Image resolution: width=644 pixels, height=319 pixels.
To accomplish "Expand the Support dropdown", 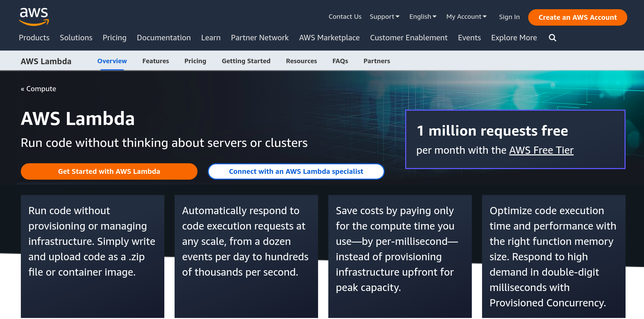I will click(384, 16).
